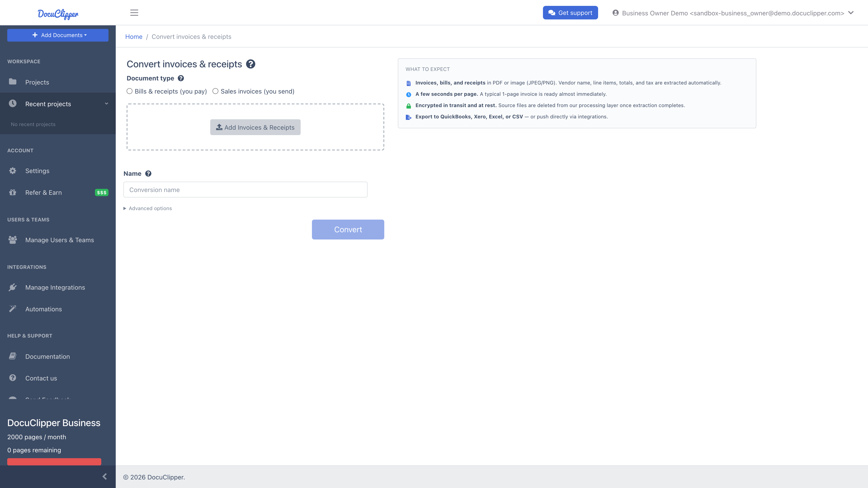Click the document icon beside Invoices, bills, and receipts
Screen dimensions: 868x488
pyautogui.click(x=408, y=83)
